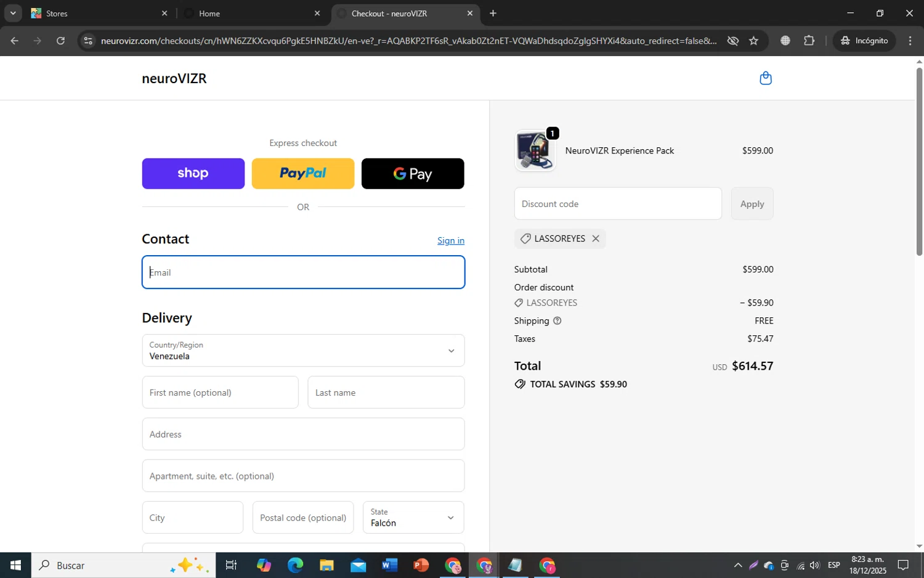The image size is (924, 578).
Task: Click the Sign in link
Action: coord(451,240)
